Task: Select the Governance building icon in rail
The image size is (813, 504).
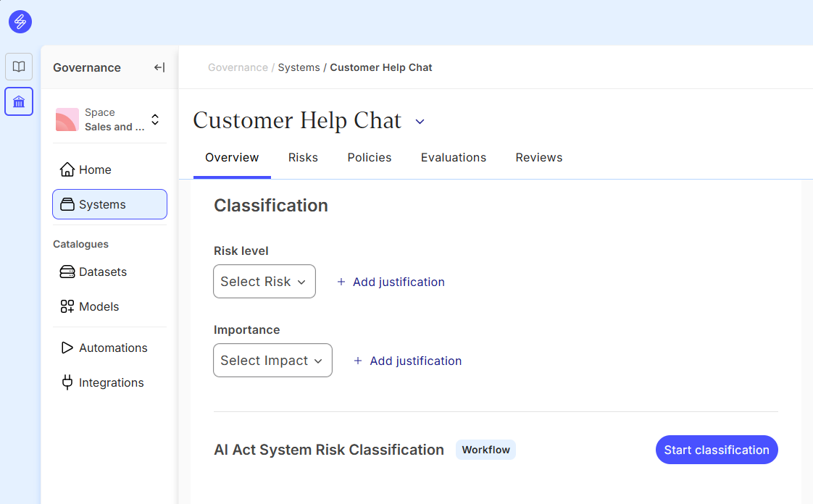Action: click(x=19, y=101)
